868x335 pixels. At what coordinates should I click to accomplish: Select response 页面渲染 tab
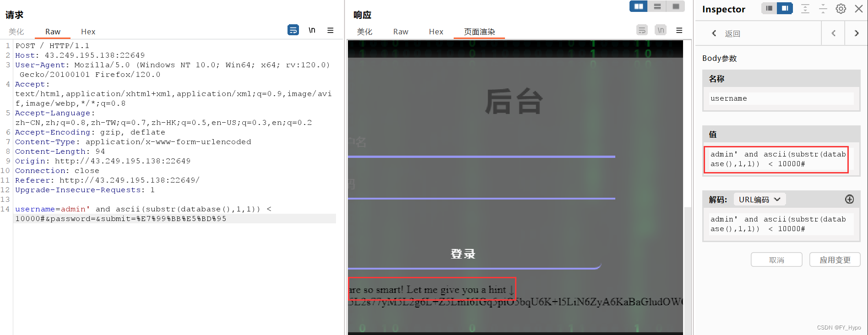[x=479, y=32]
